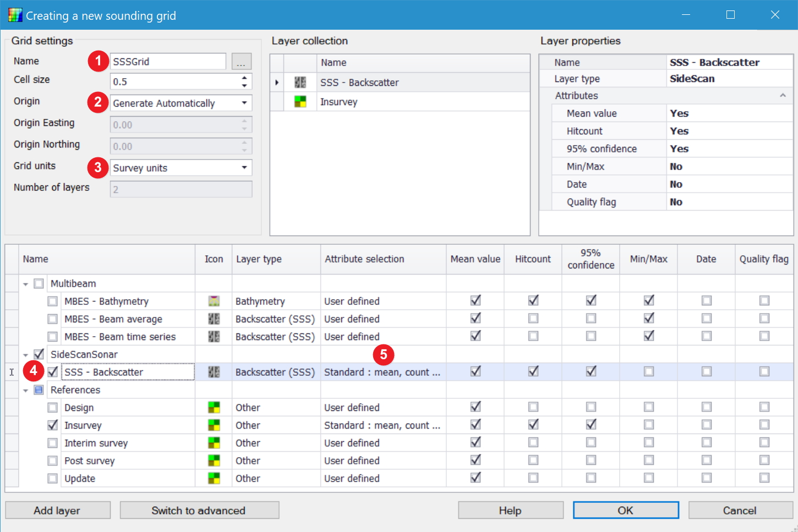Enable the MBES - Bathymetry layer checkbox
Screen dimensions: 798x532
(x=52, y=301)
